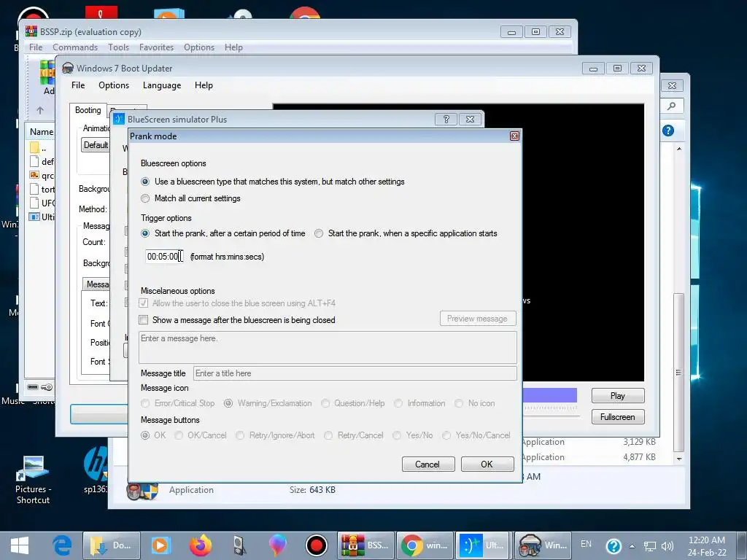Click the Explorer window's scrollbar up arrow

pos(679,149)
